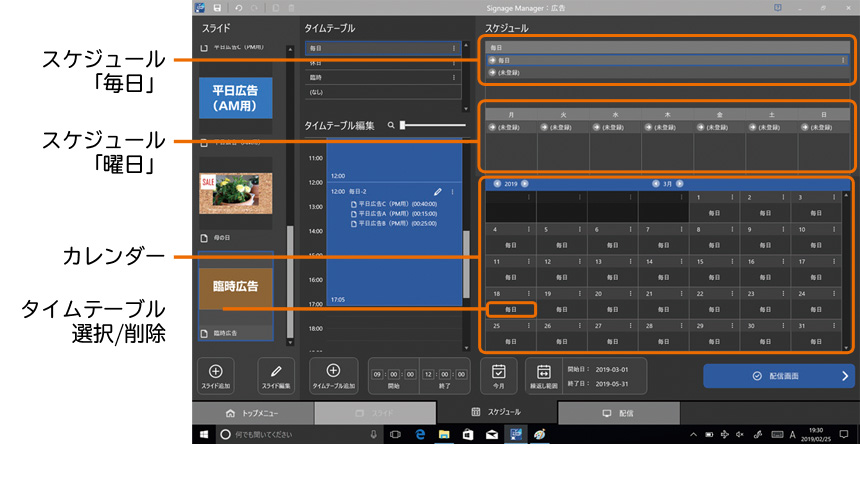Click the arrow beside 月 (Monday) 未登録

[x=491, y=128]
